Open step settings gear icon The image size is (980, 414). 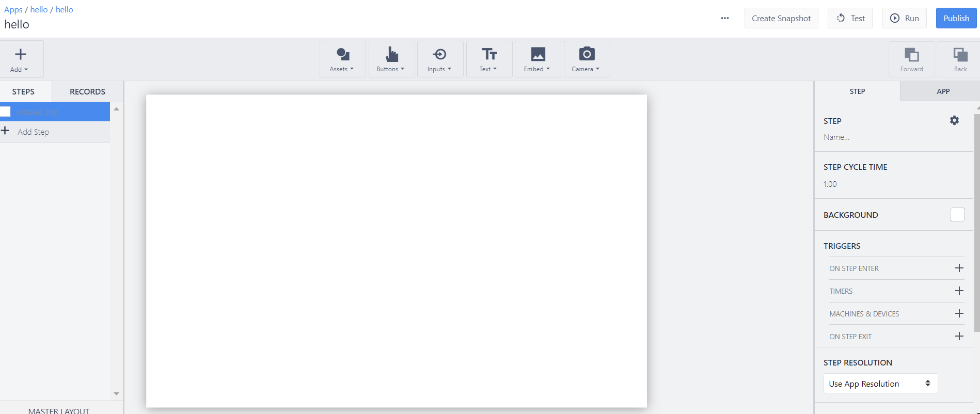[x=954, y=120]
